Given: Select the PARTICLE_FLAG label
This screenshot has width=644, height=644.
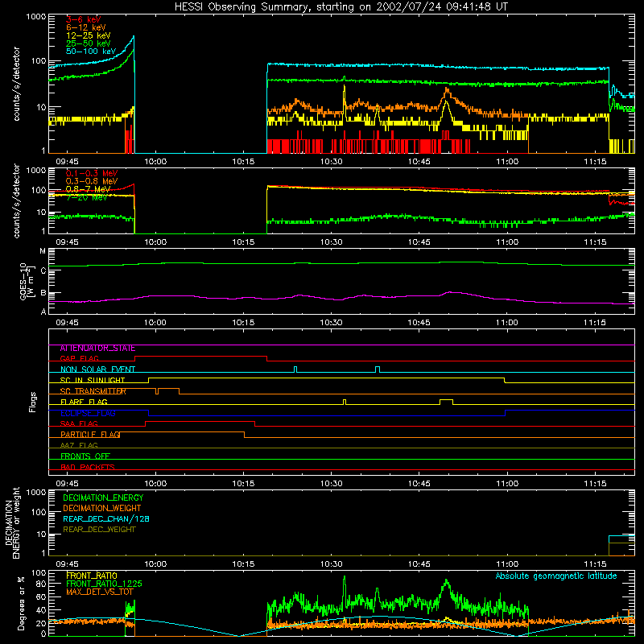Looking at the screenshot, I should pos(90,435).
